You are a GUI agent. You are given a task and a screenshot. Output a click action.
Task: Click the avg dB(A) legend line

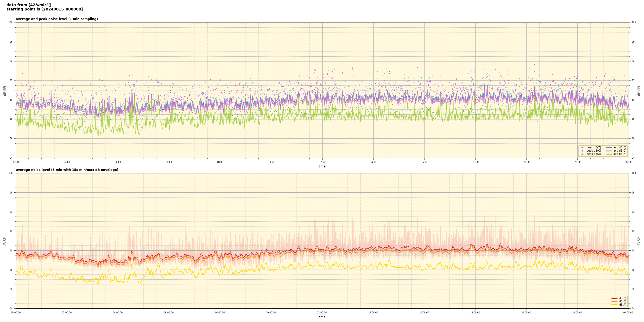tap(609, 154)
